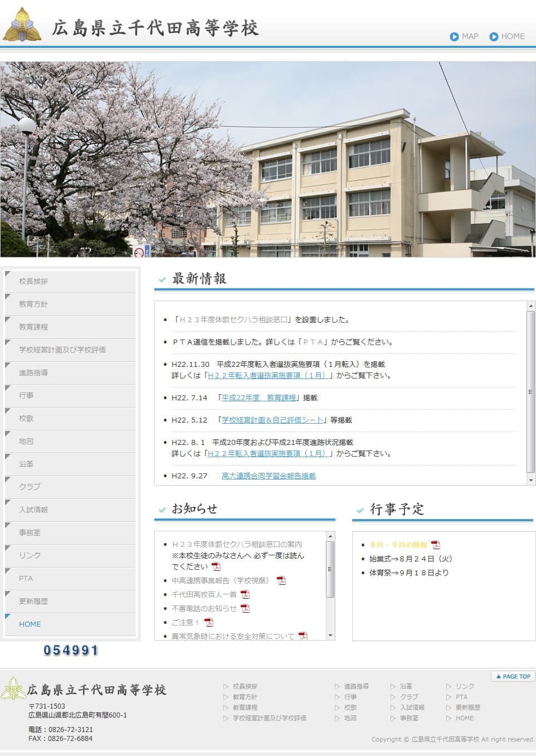The image size is (536, 756).
Task: Open the PDF icon next to 千代田高校百人一首
Action: click(x=245, y=594)
